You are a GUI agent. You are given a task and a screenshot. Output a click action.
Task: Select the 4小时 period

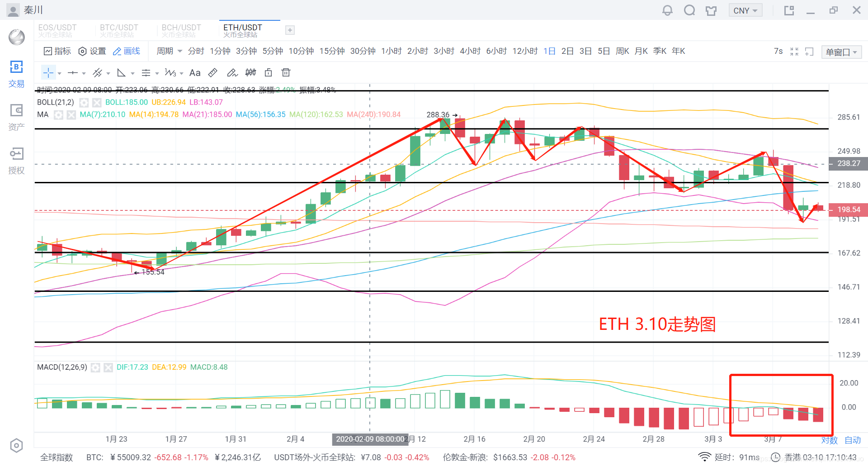470,51
